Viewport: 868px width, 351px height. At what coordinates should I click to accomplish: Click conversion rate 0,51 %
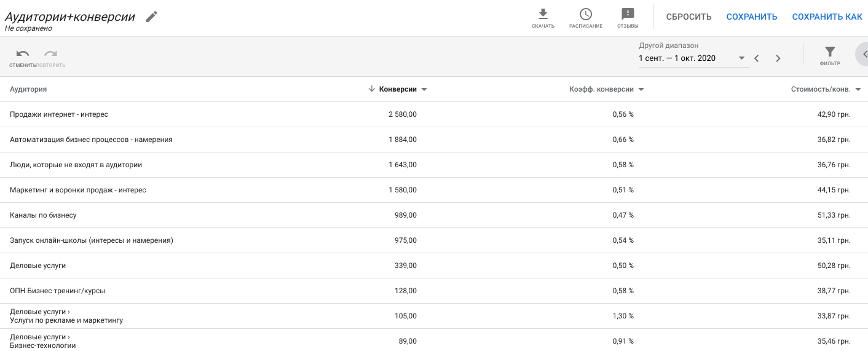tap(623, 190)
